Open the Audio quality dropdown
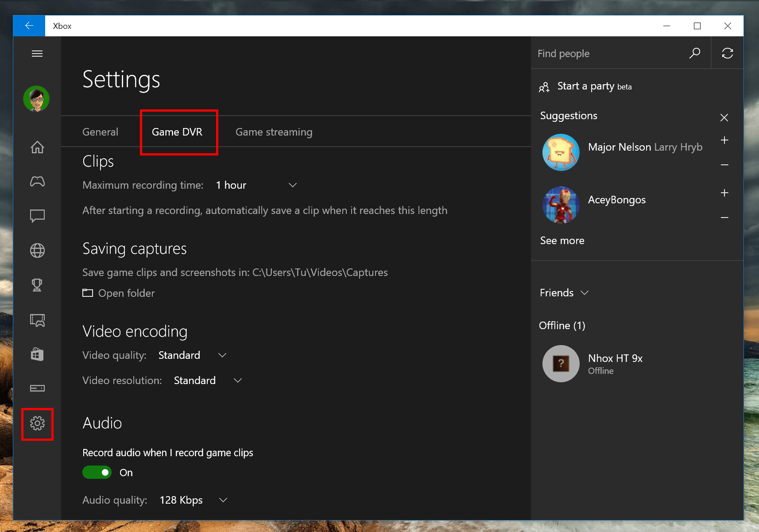This screenshot has height=532, width=759. click(193, 500)
